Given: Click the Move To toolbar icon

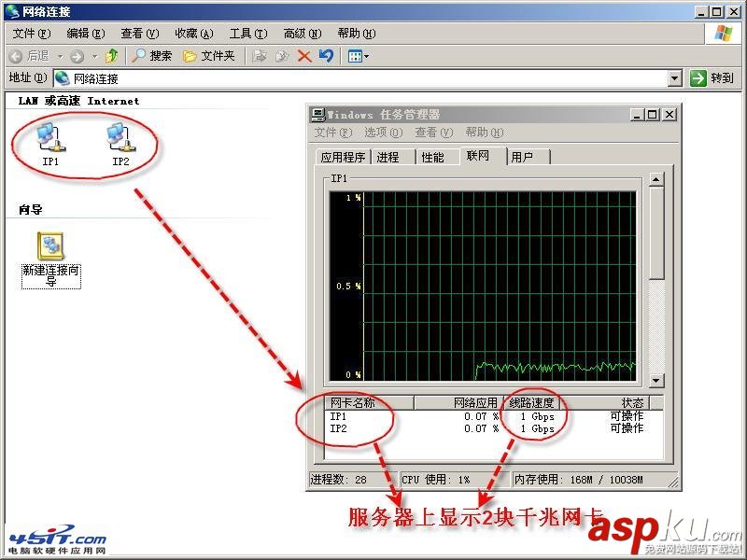Looking at the screenshot, I should click(260, 56).
